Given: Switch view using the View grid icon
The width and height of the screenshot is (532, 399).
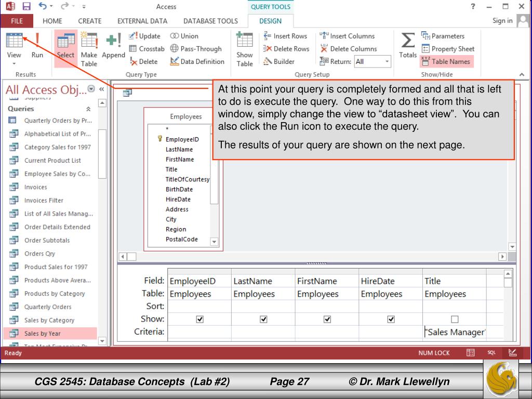Looking at the screenshot, I should pyautogui.click(x=14, y=41).
